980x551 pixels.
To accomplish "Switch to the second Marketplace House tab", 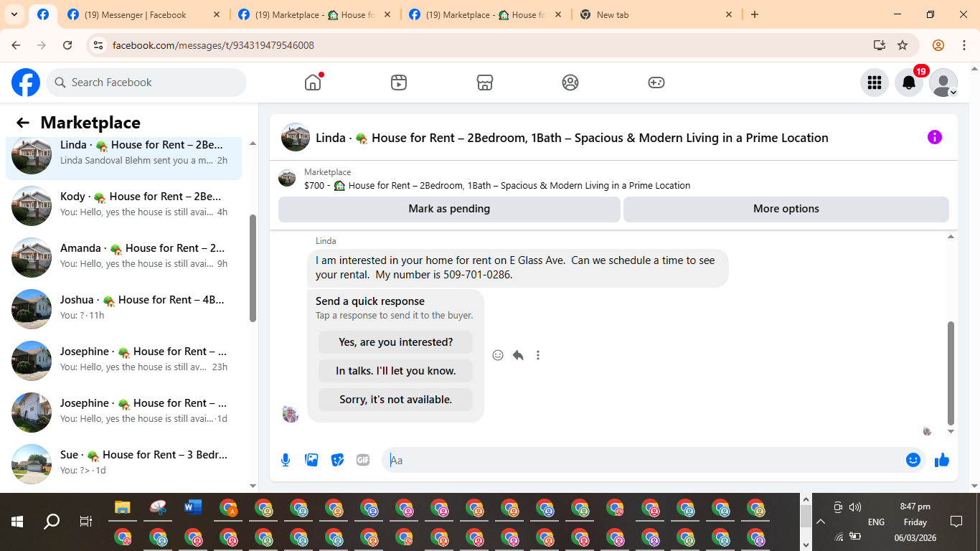I will [x=316, y=14].
